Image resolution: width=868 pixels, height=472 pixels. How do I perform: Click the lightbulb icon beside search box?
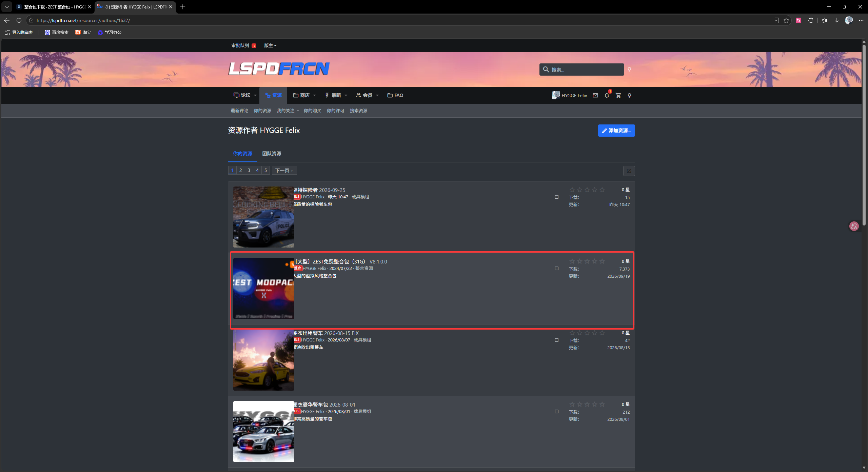point(629,70)
